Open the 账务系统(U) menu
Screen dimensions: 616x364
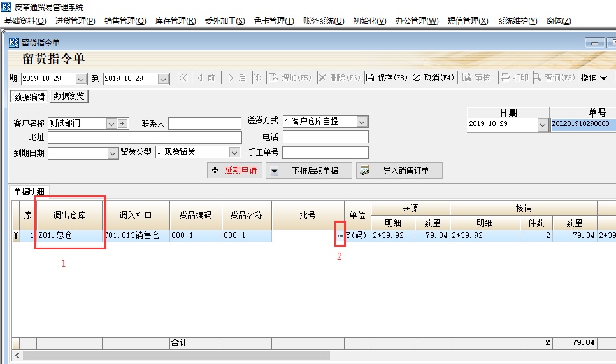[324, 21]
